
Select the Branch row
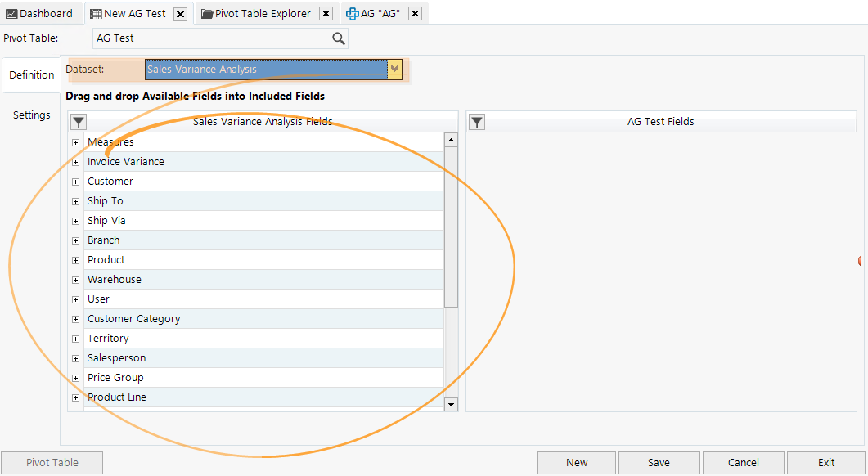263,240
